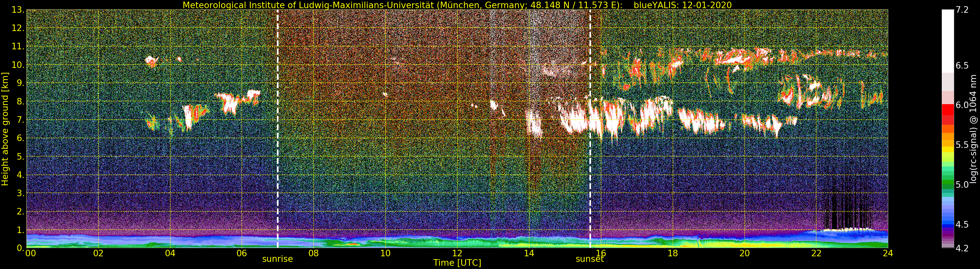Click colorbar value '7.2'
Image resolution: width=980 pixels, height=269 pixels.
(962, 10)
